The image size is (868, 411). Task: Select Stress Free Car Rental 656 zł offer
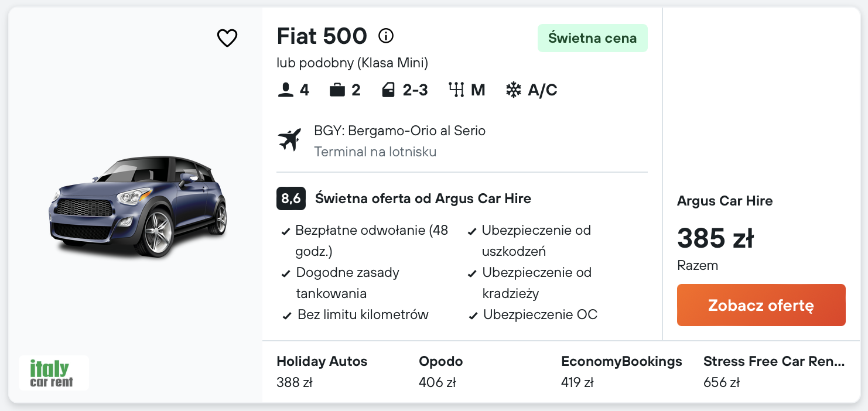click(774, 371)
